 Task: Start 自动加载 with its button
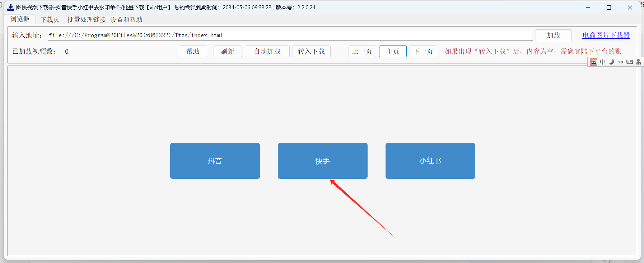click(267, 52)
